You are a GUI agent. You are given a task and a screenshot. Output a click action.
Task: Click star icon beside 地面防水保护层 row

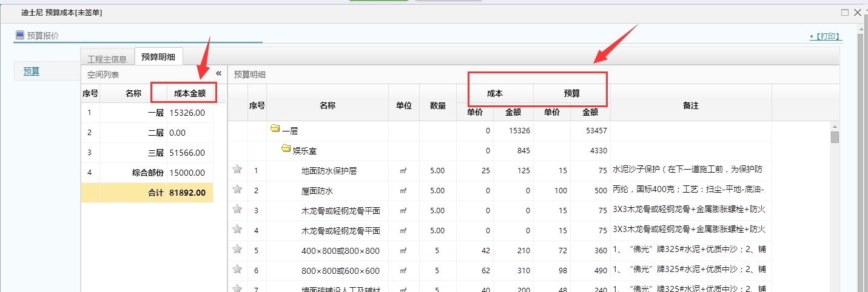[x=237, y=170]
